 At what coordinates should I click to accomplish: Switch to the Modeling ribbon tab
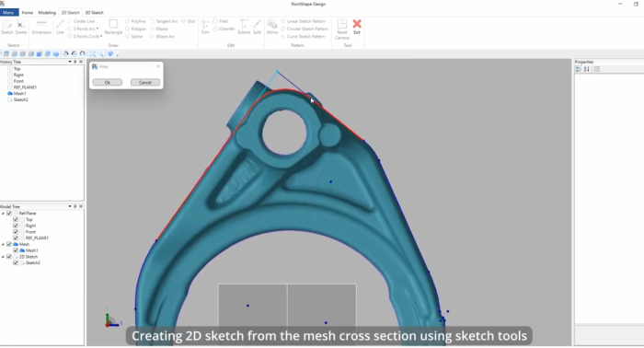coord(47,13)
